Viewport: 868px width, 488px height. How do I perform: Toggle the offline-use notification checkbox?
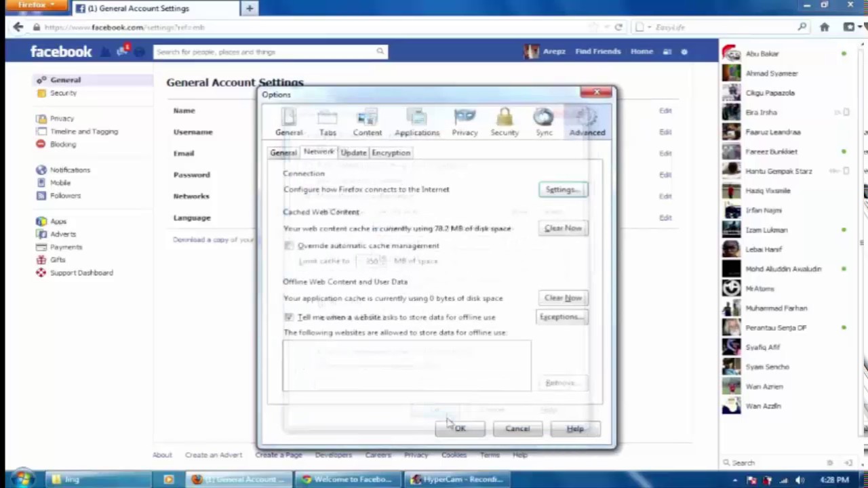pos(289,317)
